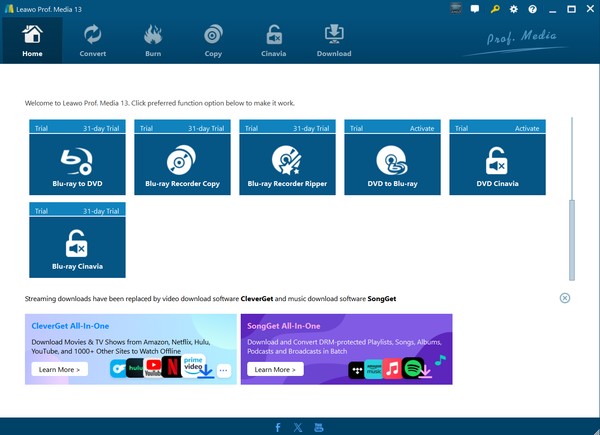Click the Tidal icon in SongGet banner
600x435 pixels.
coord(357,370)
